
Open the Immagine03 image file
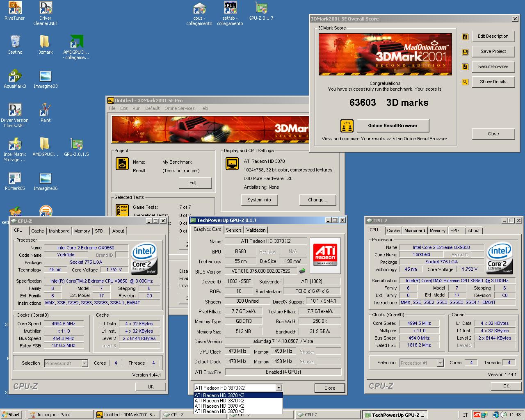(x=45, y=76)
